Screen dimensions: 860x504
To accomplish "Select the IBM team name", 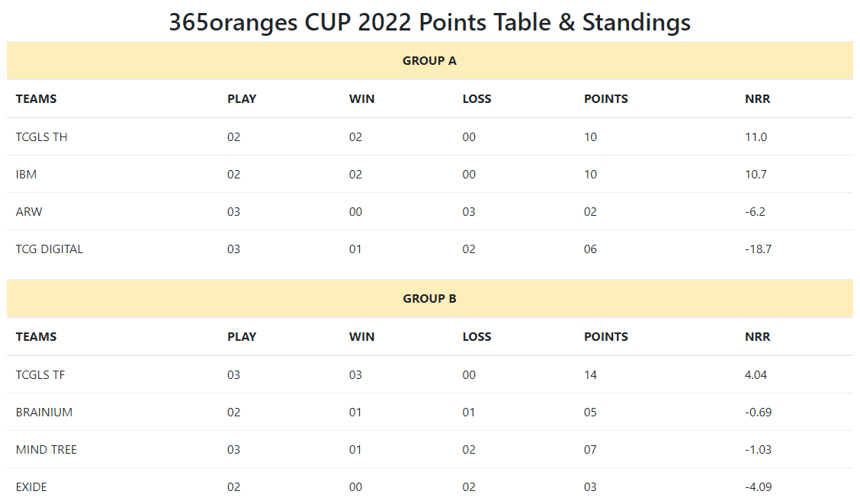I will point(27,175).
